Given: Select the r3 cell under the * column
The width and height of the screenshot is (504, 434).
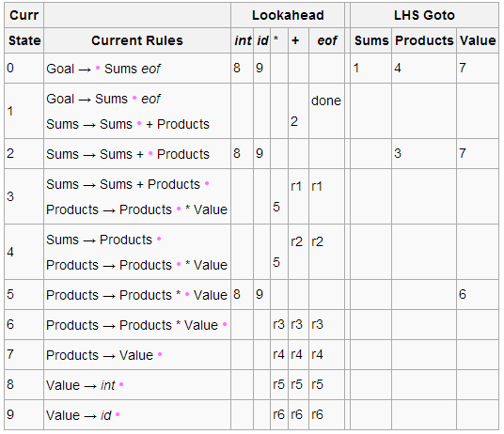Looking at the screenshot, I should (x=279, y=324).
